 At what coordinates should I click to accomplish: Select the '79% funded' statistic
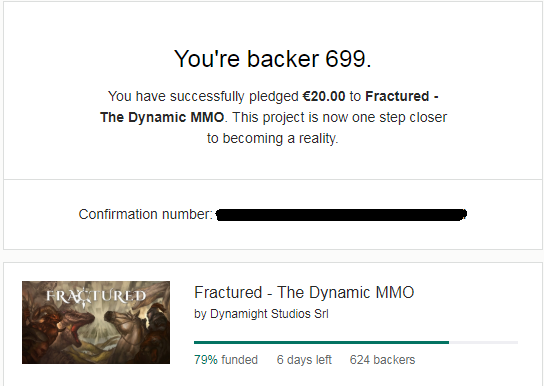click(226, 360)
